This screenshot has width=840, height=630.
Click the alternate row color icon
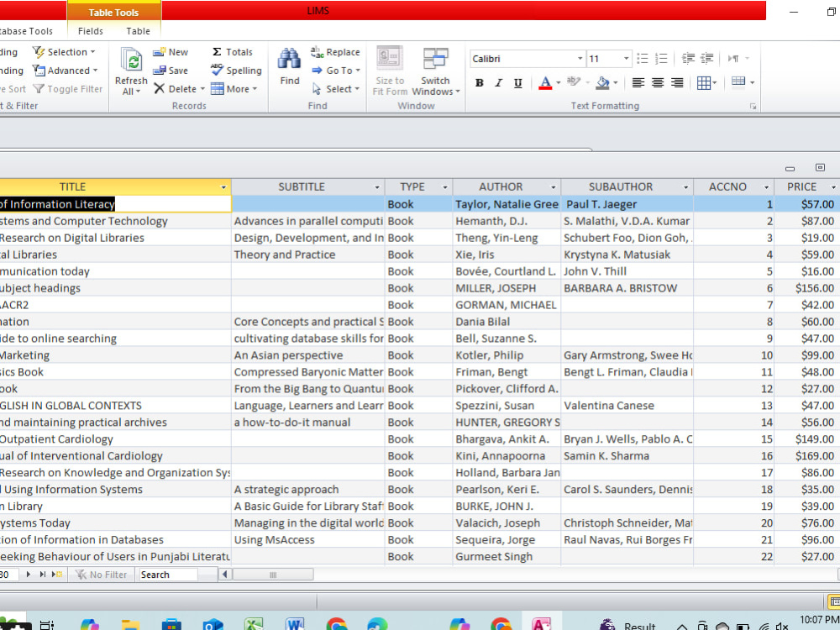click(x=738, y=81)
